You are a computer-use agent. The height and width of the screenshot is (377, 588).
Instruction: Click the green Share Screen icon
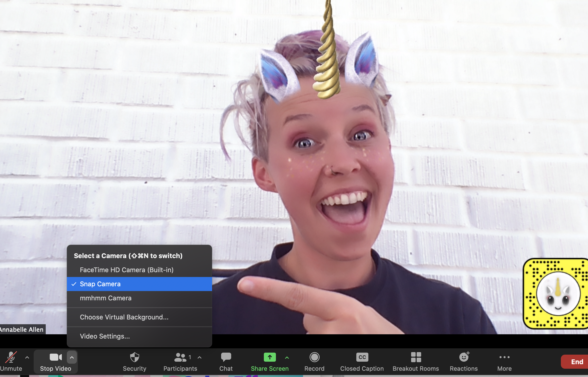[x=270, y=357]
